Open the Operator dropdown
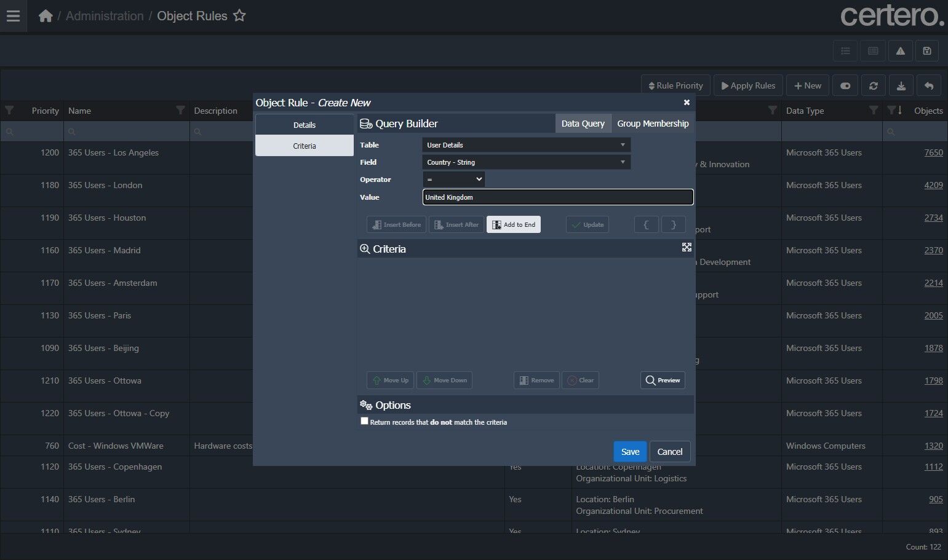Screen dimensions: 948x560 click(x=453, y=179)
